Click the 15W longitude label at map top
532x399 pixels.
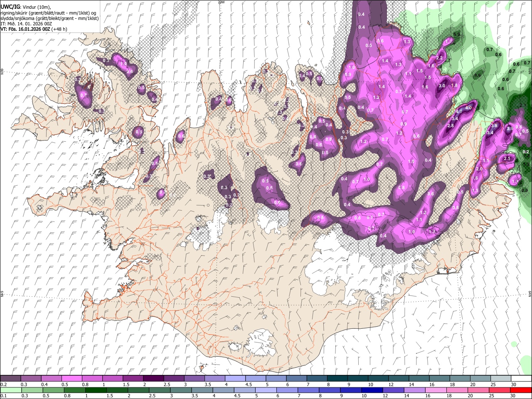(440, 2)
